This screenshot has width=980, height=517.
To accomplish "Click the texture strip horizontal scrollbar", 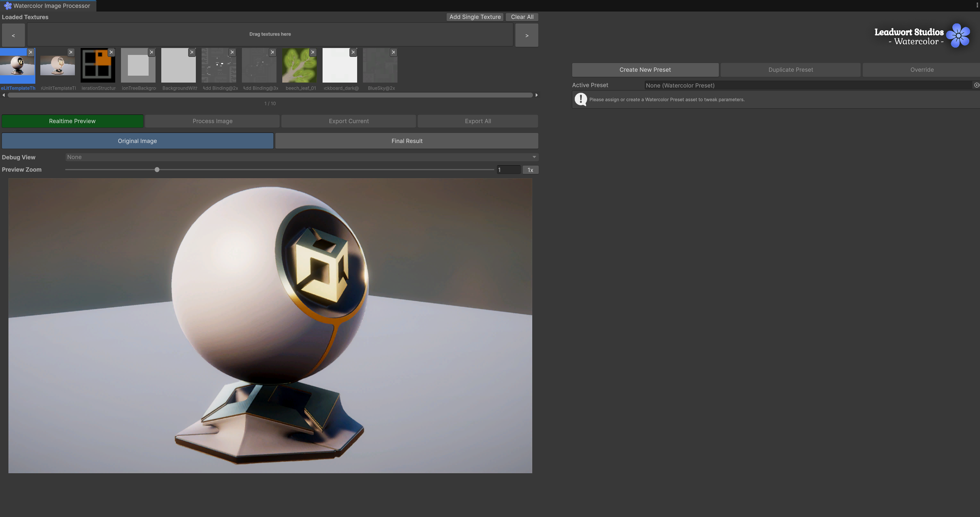I will 270,95.
